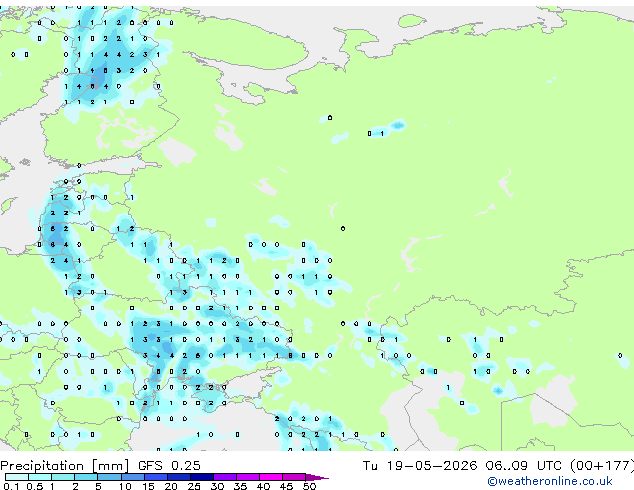Click the '0.5' legend scale label
The image size is (634, 490).
[x=35, y=486]
